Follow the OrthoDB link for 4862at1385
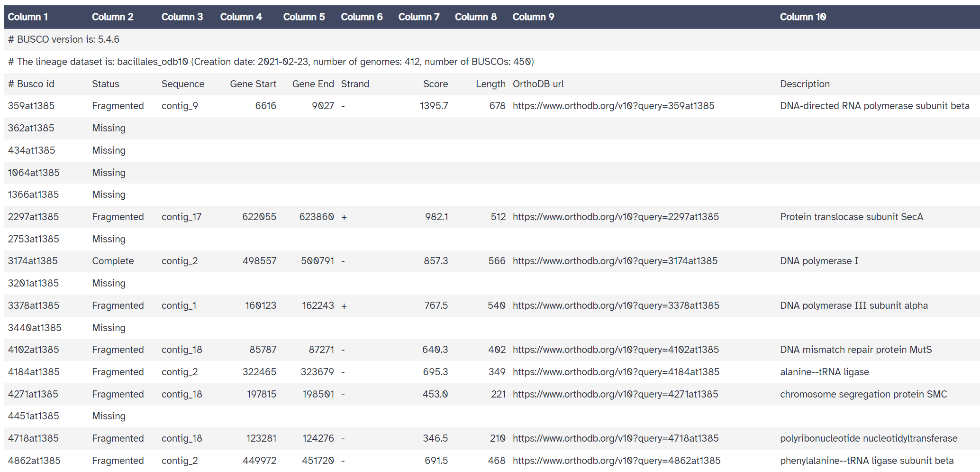Screen dimensions: 980x472 tap(616, 461)
